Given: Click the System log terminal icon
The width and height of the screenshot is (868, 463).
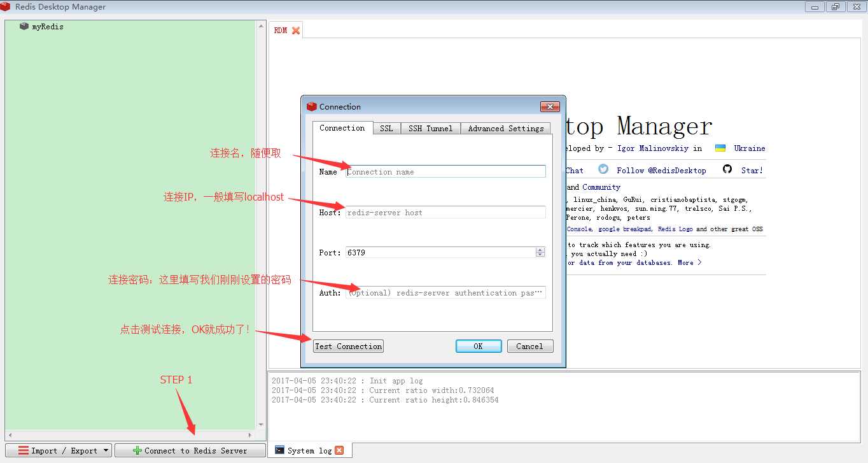Looking at the screenshot, I should pos(279,450).
